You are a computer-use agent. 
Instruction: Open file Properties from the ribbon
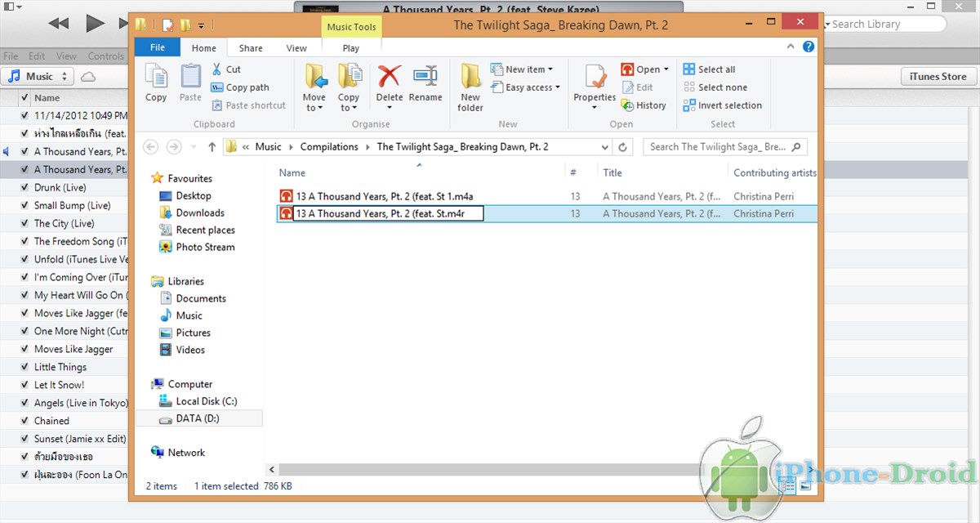[x=595, y=87]
